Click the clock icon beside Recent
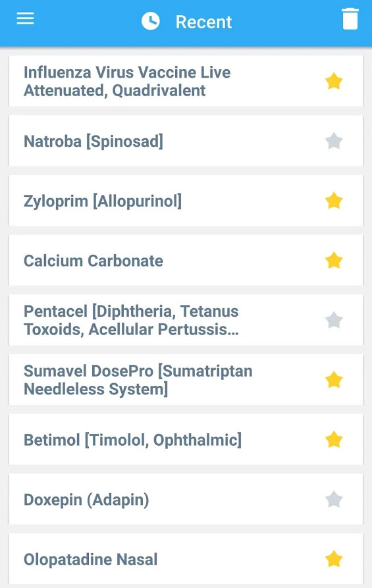372x588 pixels. coord(150,21)
